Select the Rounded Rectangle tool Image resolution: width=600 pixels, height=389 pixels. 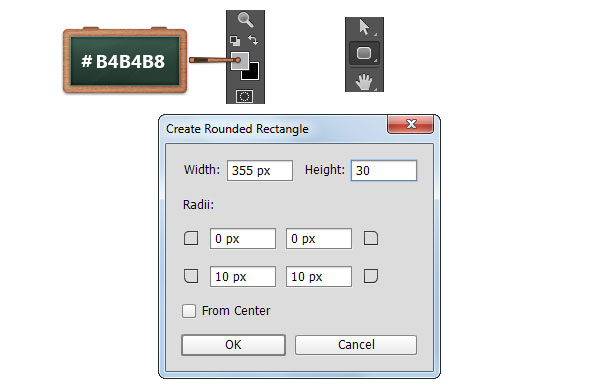coord(364,53)
